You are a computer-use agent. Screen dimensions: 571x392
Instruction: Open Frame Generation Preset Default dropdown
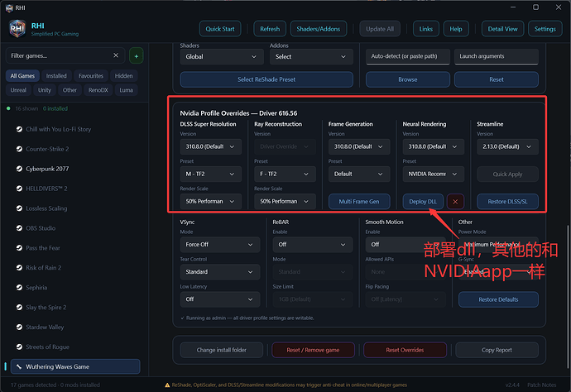coord(359,174)
